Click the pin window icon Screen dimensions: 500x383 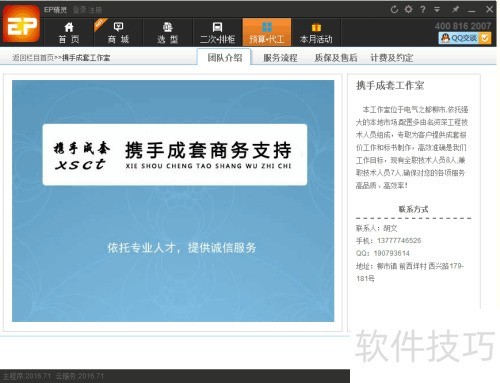pyautogui.click(x=455, y=9)
